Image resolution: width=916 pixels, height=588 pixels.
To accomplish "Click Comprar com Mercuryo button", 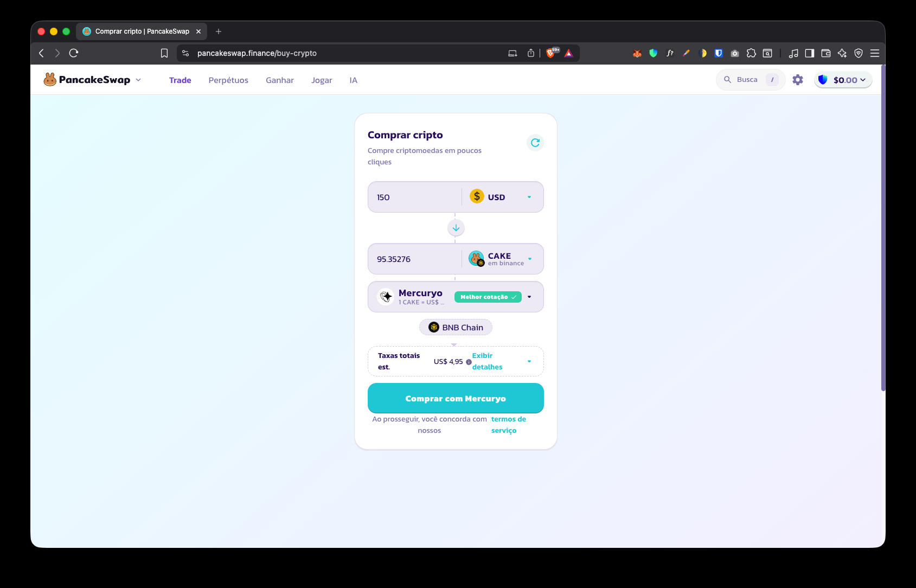I will (456, 398).
